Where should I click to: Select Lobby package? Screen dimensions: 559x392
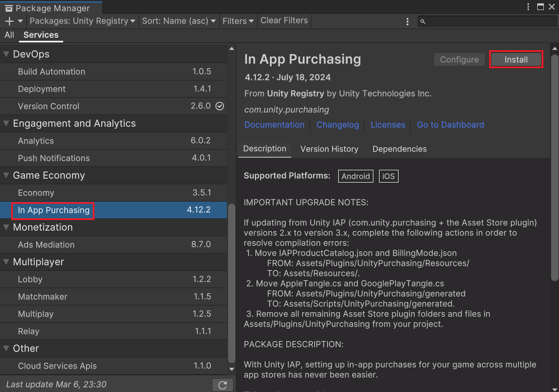pos(113,279)
